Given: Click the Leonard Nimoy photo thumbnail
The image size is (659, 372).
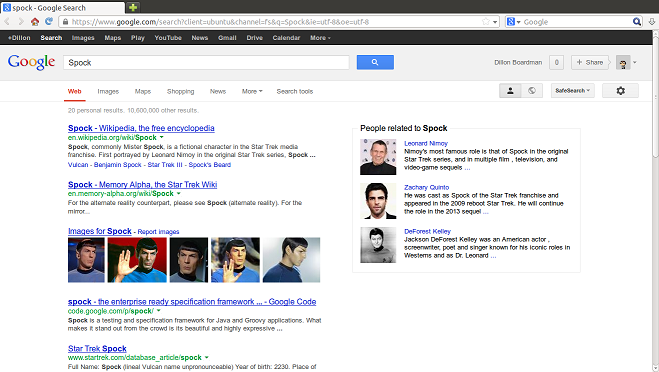Looking at the screenshot, I should point(378,157).
